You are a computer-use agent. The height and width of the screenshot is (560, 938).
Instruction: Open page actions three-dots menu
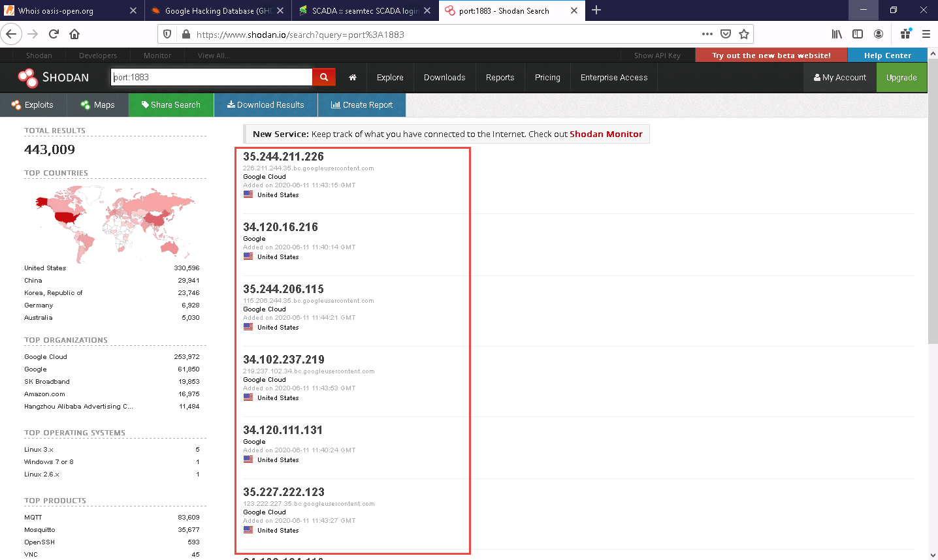707,34
